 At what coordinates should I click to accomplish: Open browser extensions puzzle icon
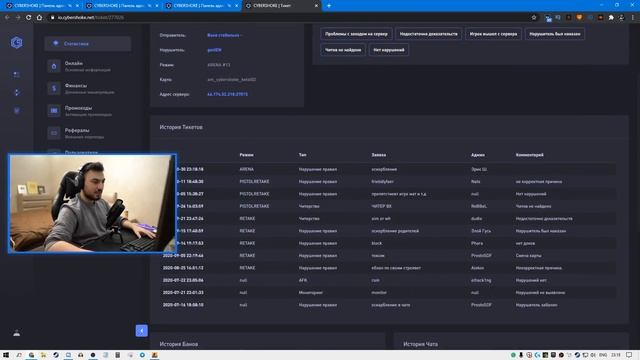pyautogui.click(x=611, y=18)
